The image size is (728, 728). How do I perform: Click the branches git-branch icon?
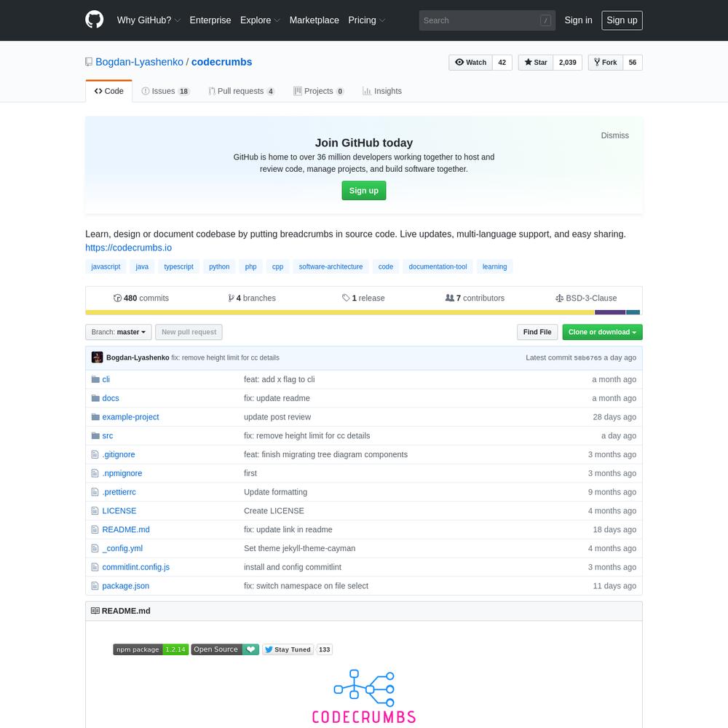231,298
